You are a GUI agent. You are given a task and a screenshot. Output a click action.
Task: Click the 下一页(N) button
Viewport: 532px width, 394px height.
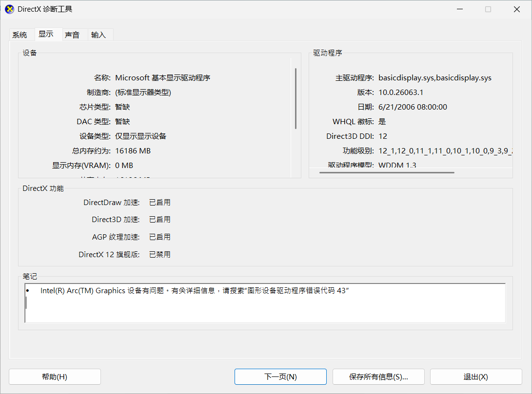point(280,376)
